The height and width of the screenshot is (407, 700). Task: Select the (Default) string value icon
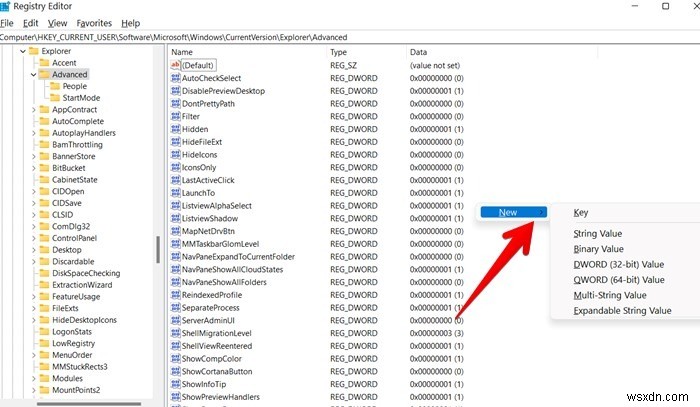click(175, 65)
